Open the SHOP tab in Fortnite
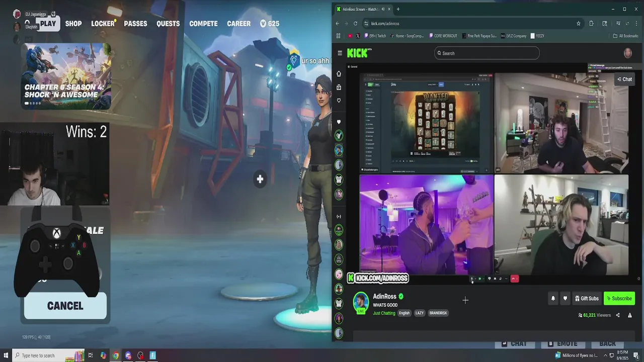Screen dimensions: 644x362 73,24
